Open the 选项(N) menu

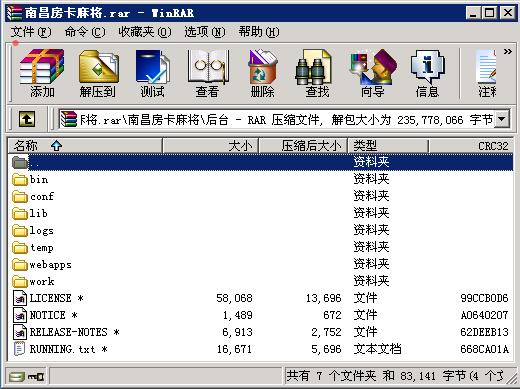(205, 32)
